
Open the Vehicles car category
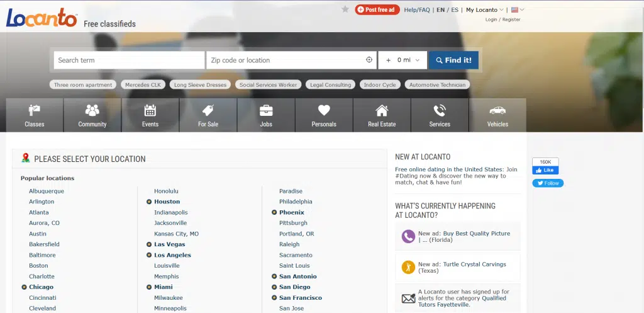(x=498, y=115)
